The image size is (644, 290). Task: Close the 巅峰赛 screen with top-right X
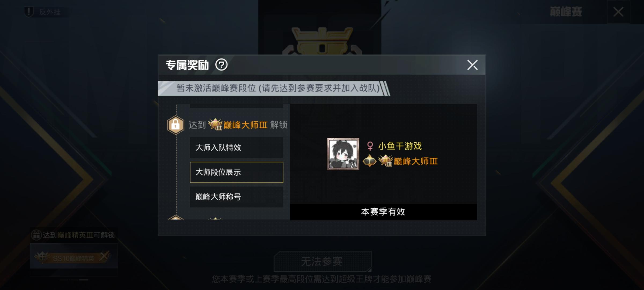click(618, 12)
